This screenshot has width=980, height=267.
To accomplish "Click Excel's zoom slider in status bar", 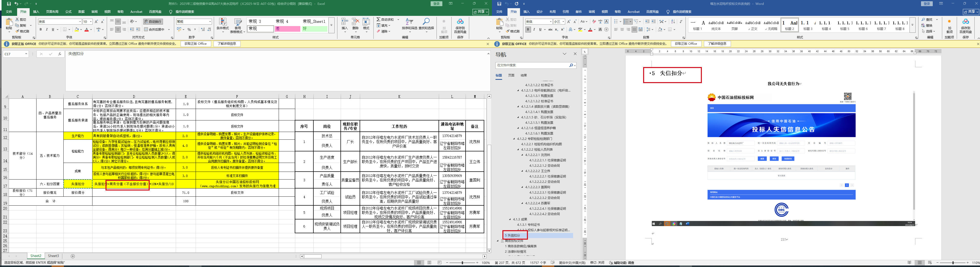I will coord(462,263).
